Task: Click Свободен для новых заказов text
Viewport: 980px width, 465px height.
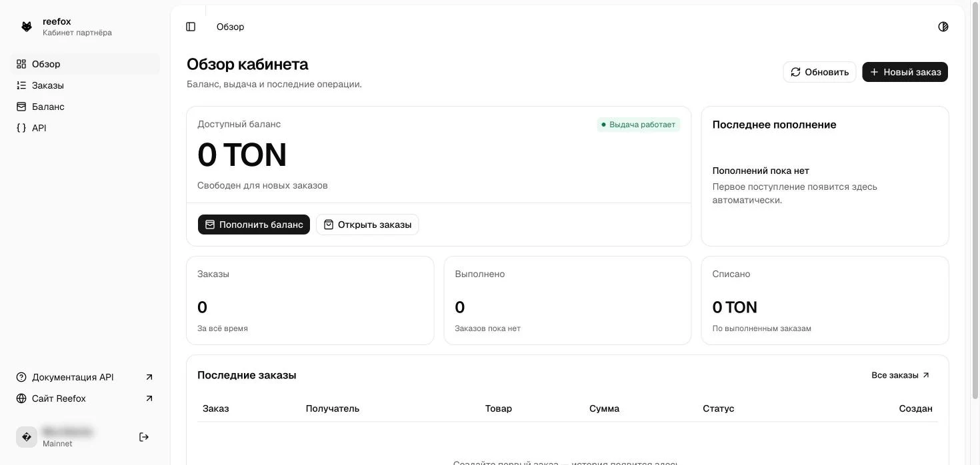Action: tap(263, 185)
